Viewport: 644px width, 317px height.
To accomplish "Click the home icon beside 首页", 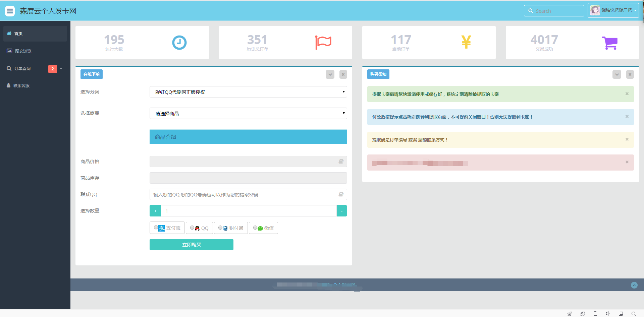I will click(x=9, y=34).
